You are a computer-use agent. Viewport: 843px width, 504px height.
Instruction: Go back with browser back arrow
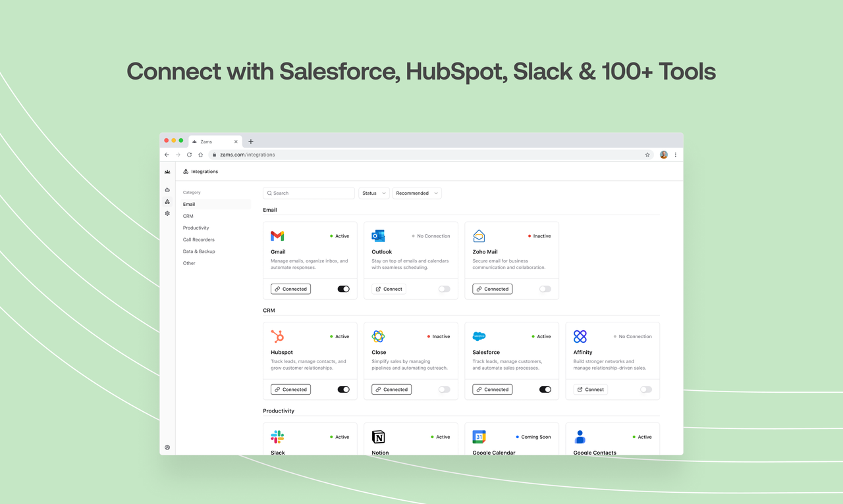click(x=167, y=155)
